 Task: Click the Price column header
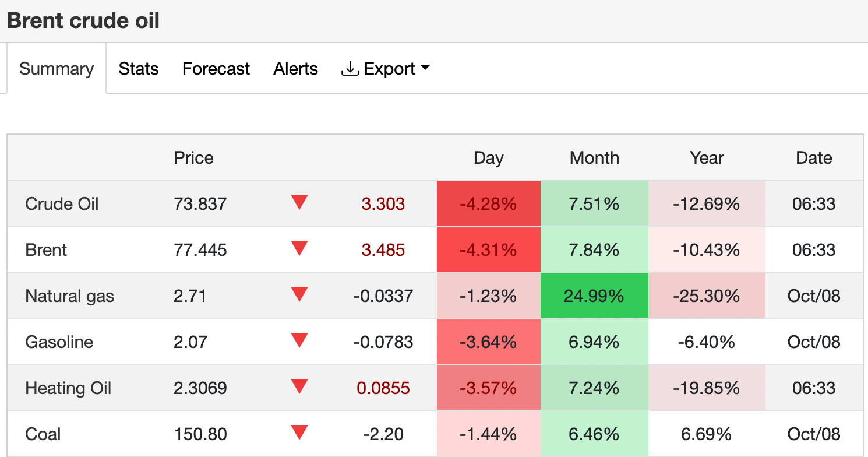tap(193, 158)
